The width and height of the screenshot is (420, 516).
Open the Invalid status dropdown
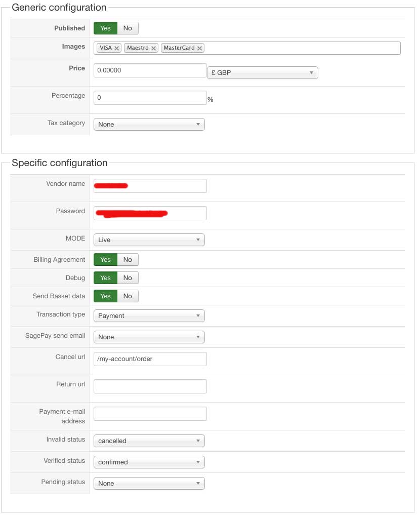(149, 441)
